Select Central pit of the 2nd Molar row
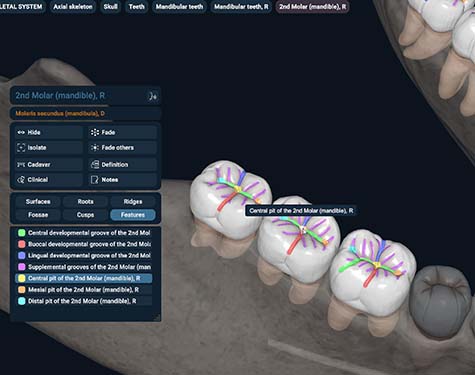475x375 pixels. (84, 278)
